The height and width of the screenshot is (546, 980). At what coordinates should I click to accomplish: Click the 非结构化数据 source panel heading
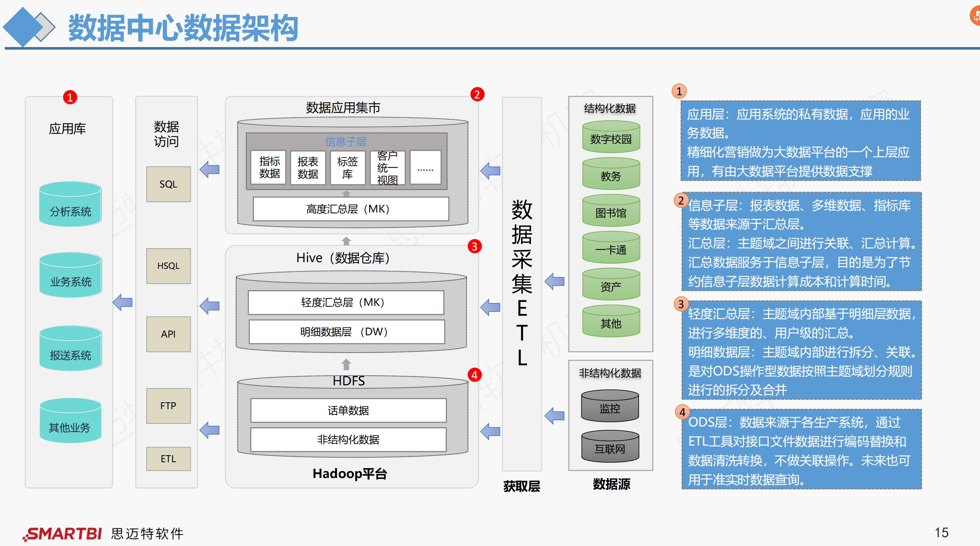coord(610,373)
